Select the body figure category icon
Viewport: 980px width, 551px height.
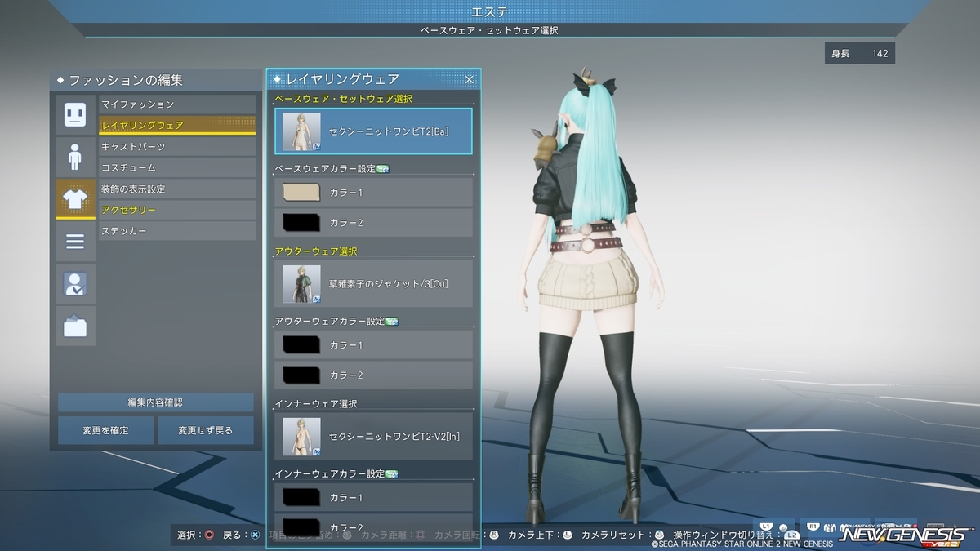(75, 157)
